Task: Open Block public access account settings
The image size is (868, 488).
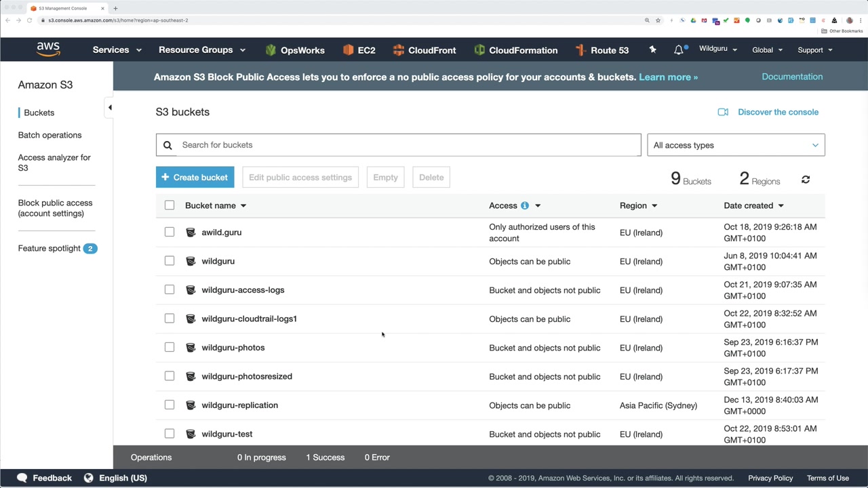Action: [55, 208]
